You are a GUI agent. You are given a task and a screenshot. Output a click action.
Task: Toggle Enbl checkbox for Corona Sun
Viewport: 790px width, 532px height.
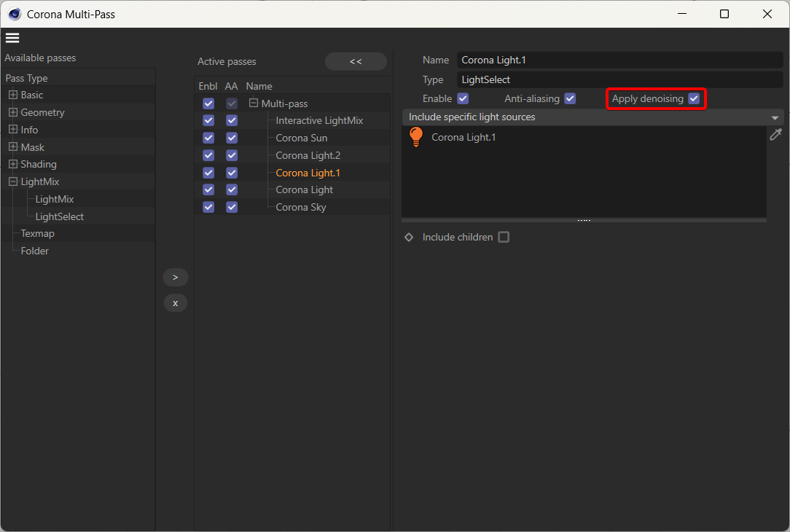[208, 138]
